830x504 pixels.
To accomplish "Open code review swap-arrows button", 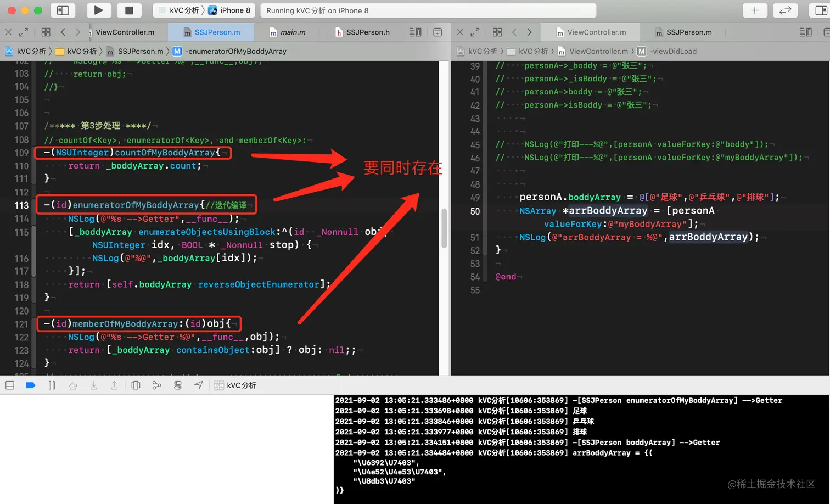I will [x=785, y=10].
